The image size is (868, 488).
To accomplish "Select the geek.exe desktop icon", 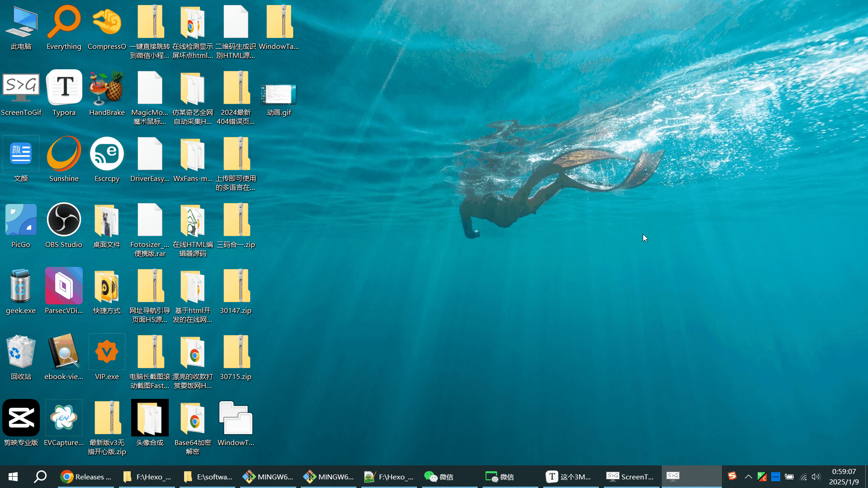I will point(21,292).
